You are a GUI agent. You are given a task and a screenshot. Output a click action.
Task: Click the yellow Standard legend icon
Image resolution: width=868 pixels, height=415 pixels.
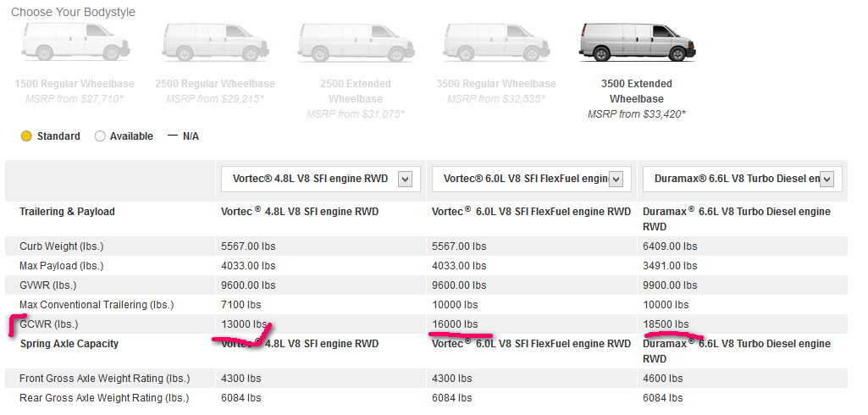26,136
